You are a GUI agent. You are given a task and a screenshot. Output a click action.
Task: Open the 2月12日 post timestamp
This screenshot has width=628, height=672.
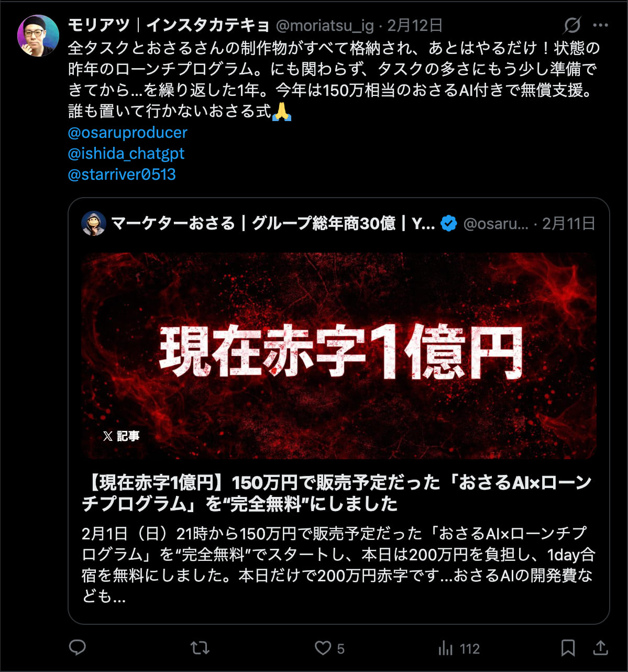click(415, 25)
